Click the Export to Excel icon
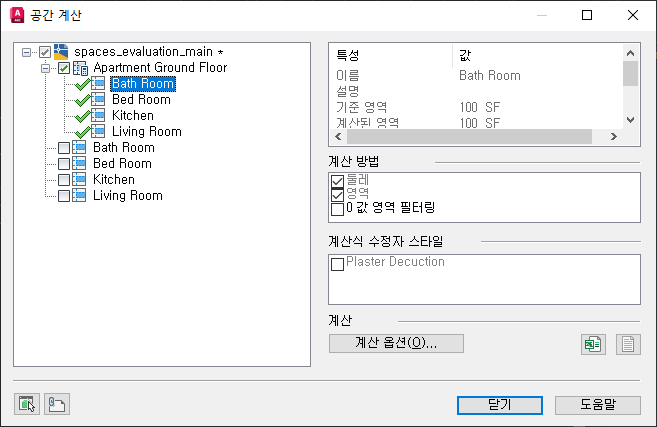The image size is (657, 427). [x=593, y=344]
